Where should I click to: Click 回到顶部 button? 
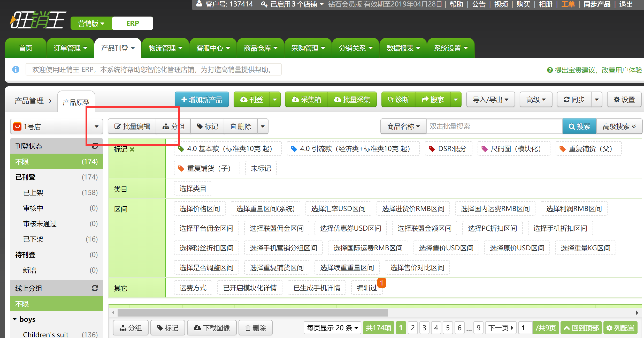(581, 328)
